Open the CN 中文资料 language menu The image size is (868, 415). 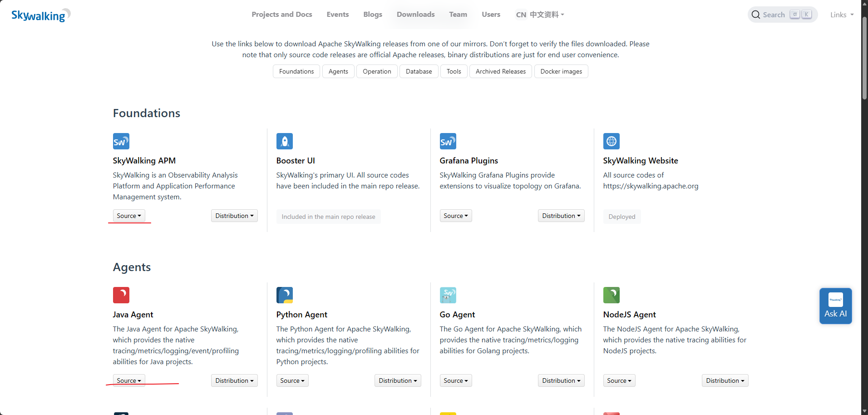pos(540,15)
